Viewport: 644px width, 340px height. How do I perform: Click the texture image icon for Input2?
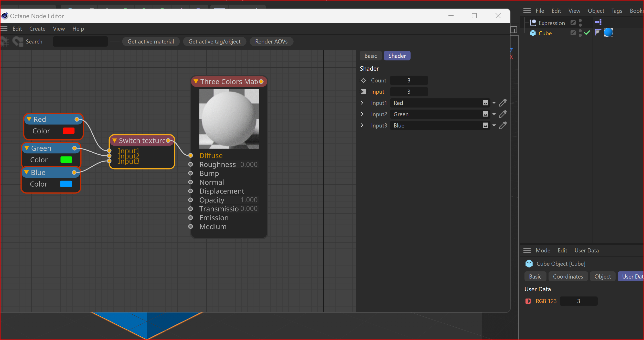pyautogui.click(x=485, y=114)
